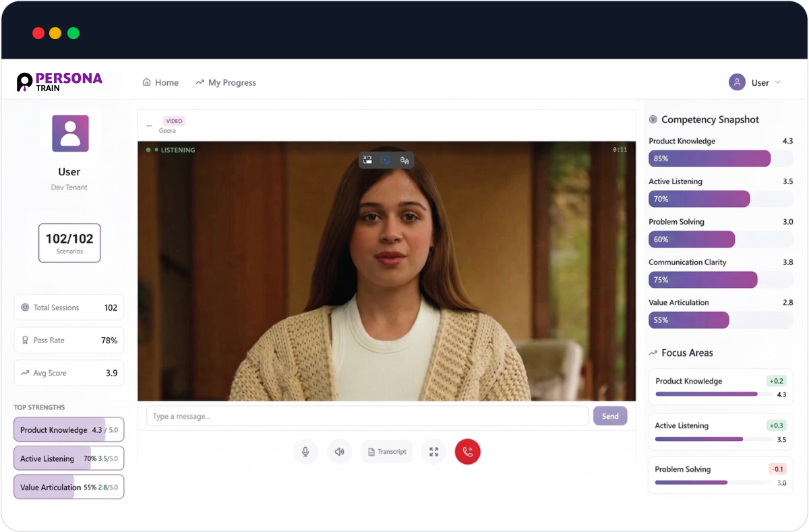This screenshot has width=809, height=532.
Task: Click the PersonaTrain logo
Action: (x=59, y=82)
